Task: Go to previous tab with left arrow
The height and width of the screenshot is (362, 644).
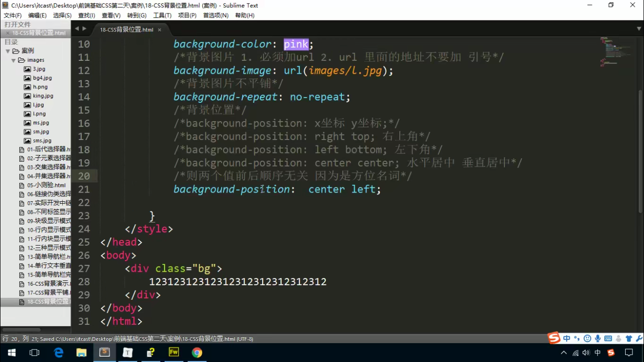Action: click(76, 29)
